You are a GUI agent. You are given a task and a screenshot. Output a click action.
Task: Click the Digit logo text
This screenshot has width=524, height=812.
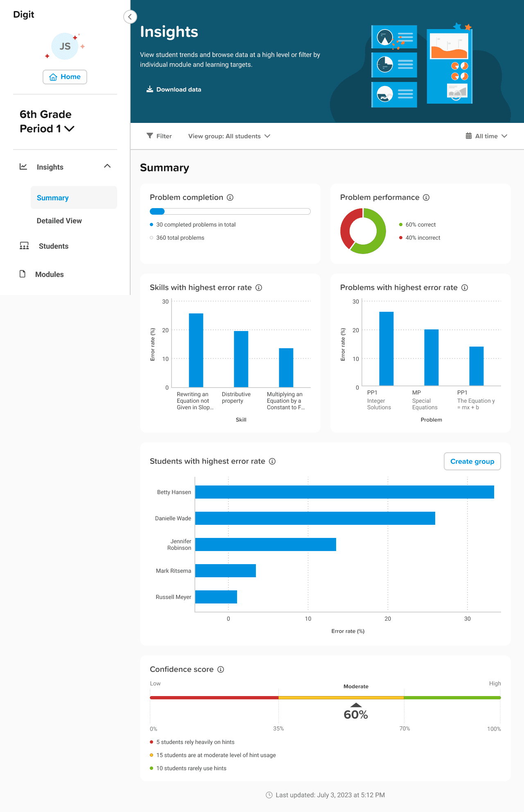(x=24, y=14)
